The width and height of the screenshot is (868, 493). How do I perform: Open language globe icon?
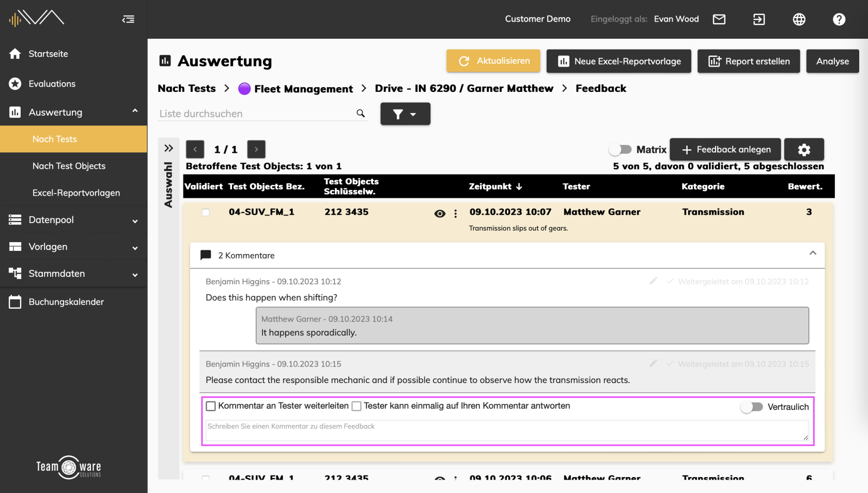point(799,20)
